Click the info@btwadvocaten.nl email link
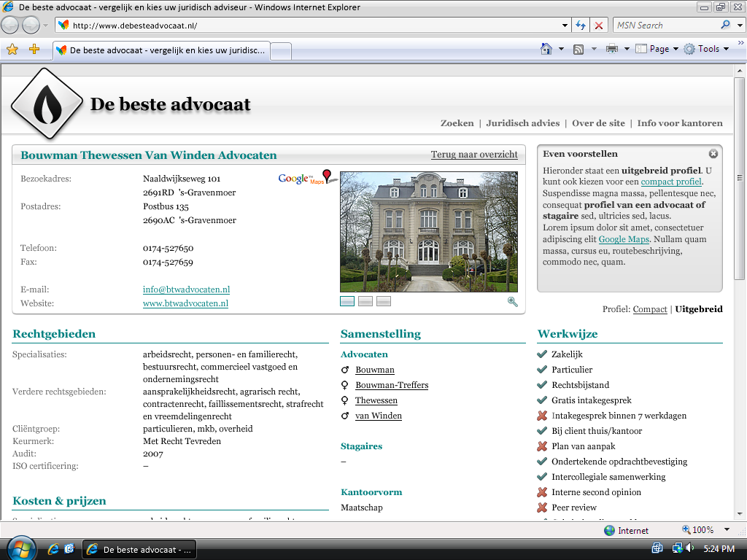 pos(186,289)
